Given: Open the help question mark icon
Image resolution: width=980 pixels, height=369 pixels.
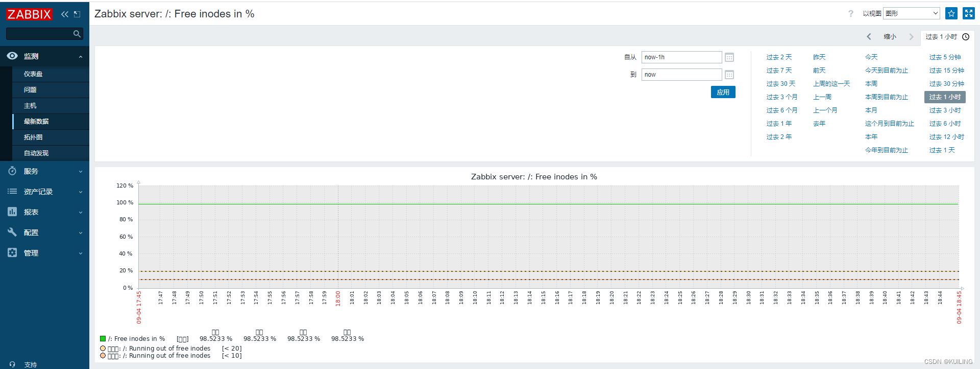Looking at the screenshot, I should [851, 14].
